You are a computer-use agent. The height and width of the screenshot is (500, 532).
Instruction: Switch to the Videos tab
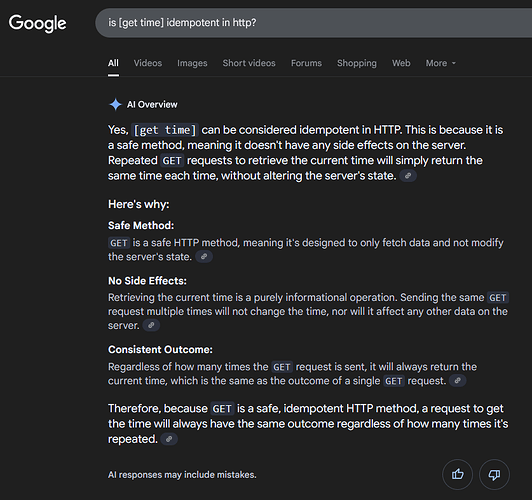(x=148, y=63)
